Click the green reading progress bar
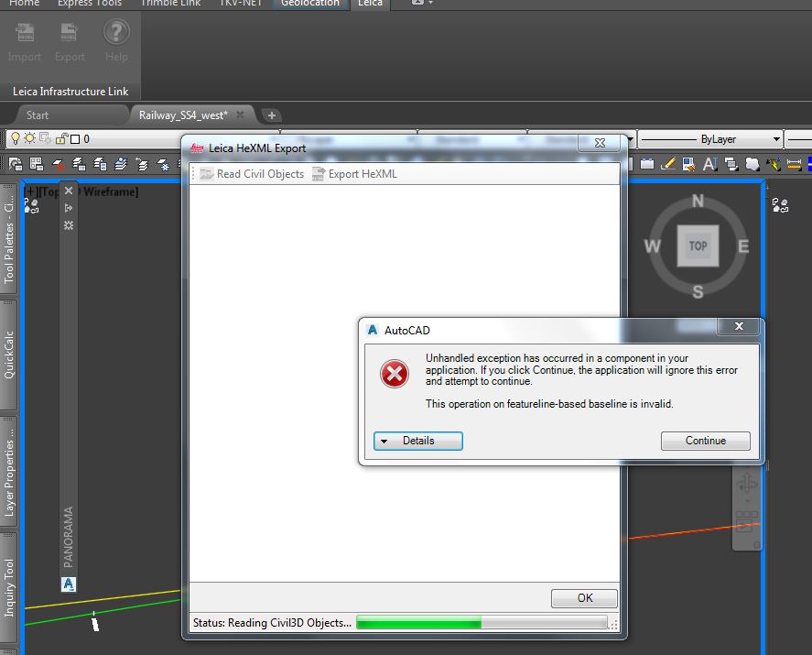Screen dimensions: 812x655 coord(482,622)
